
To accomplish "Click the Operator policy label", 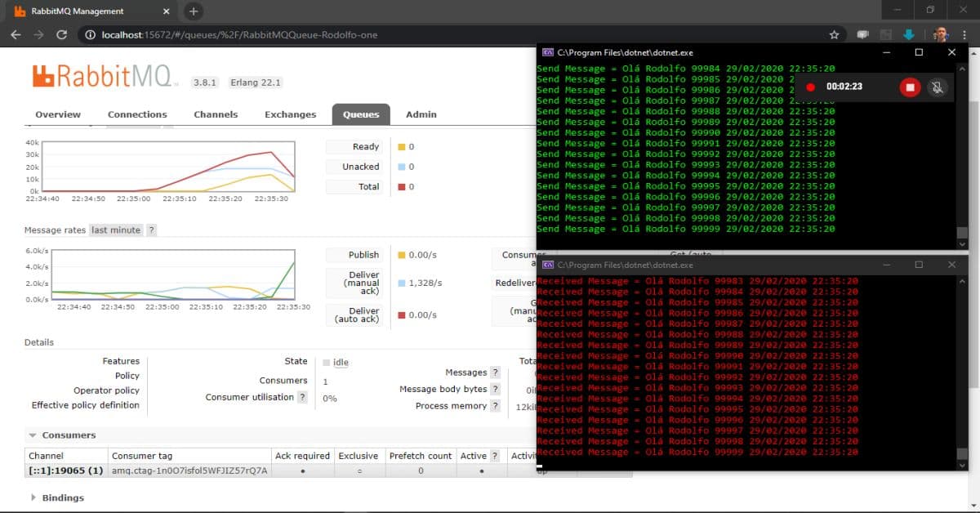I will tap(106, 390).
